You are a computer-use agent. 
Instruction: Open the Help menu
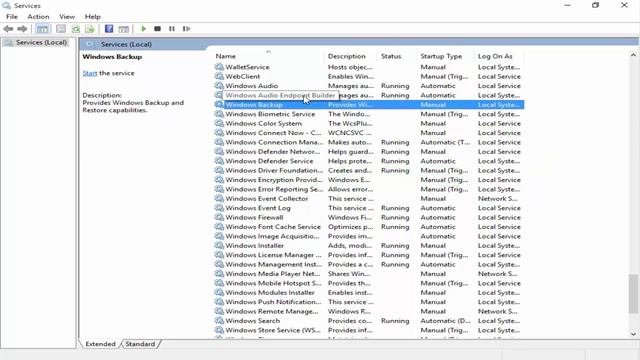point(93,17)
